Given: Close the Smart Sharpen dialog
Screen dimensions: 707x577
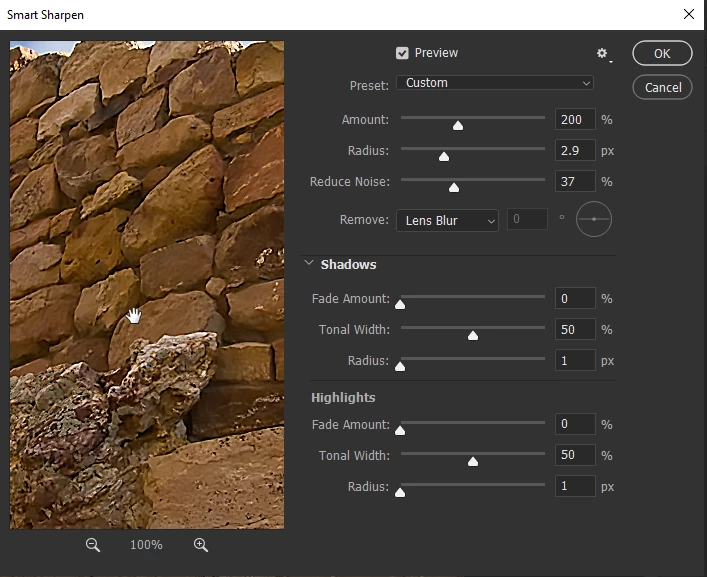Looking at the screenshot, I should [689, 14].
